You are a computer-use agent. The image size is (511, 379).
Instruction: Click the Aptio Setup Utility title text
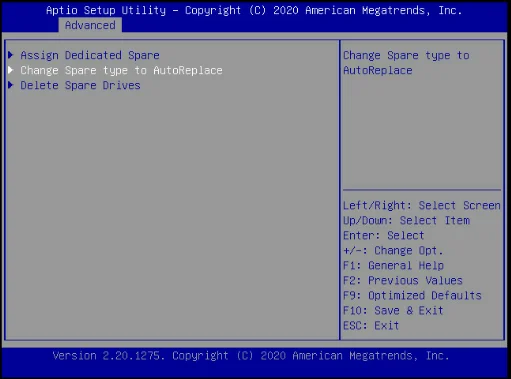point(254,10)
